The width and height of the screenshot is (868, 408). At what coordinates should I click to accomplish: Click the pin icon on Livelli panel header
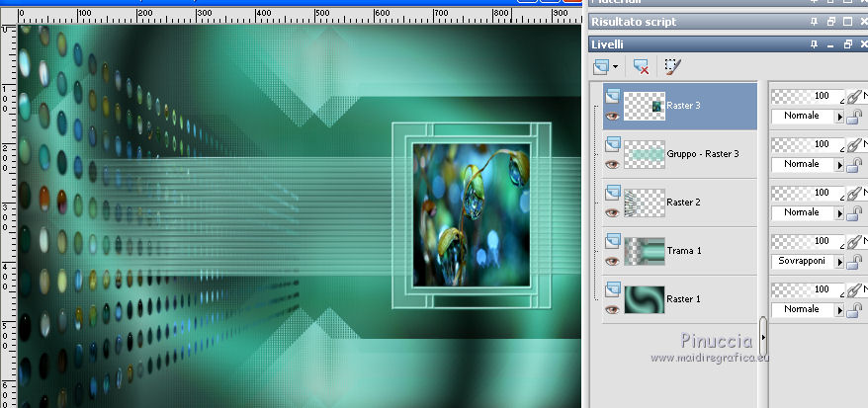point(814,44)
